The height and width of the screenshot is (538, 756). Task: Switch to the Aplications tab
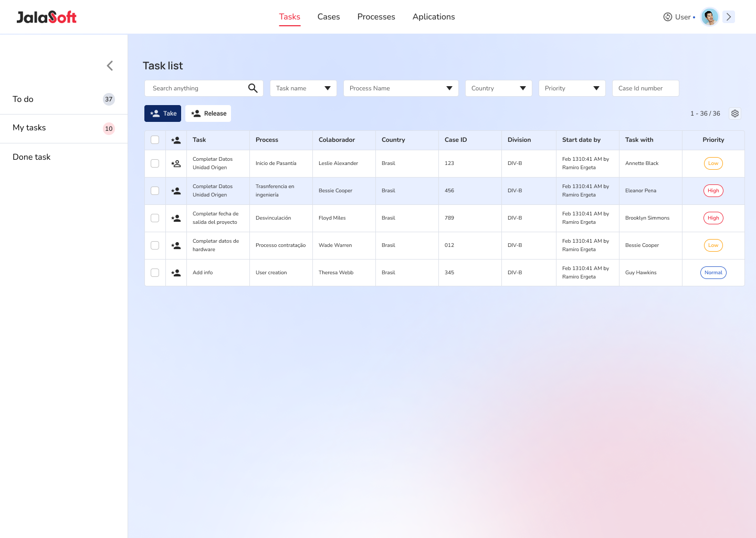[x=434, y=17]
